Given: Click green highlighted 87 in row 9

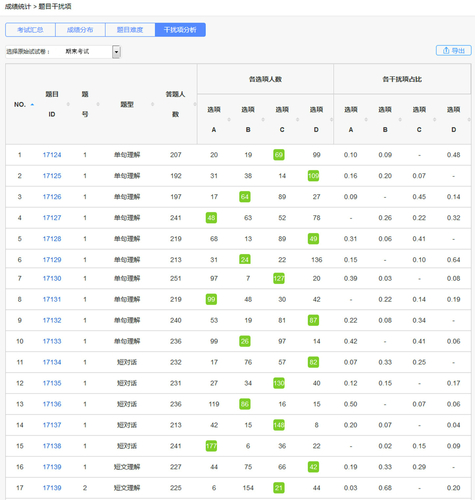Looking at the screenshot, I should (x=313, y=320).
